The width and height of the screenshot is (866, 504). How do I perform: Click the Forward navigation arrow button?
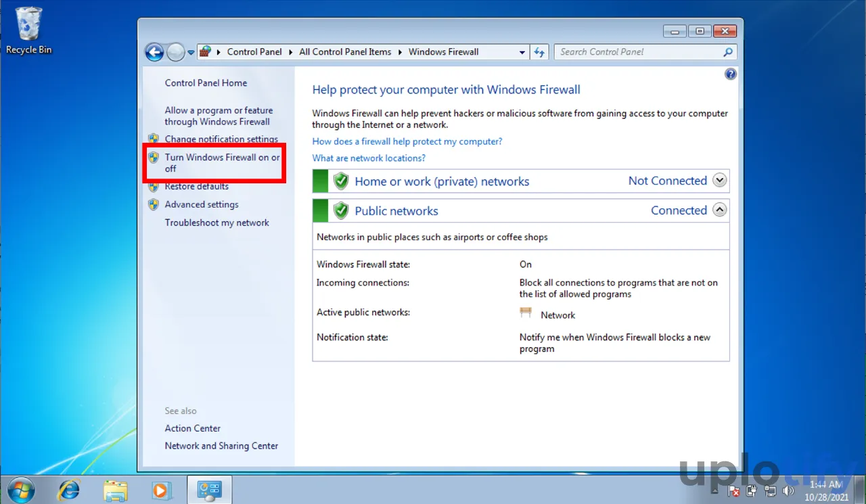pos(175,52)
